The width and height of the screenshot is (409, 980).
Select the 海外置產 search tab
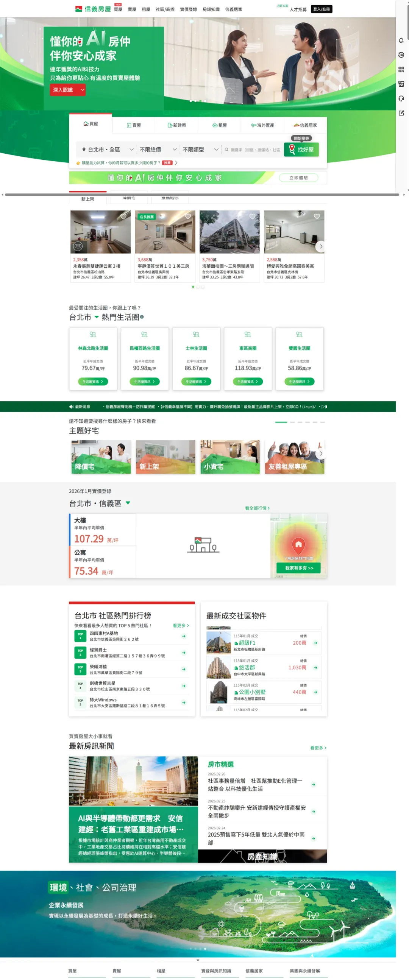tap(262, 125)
